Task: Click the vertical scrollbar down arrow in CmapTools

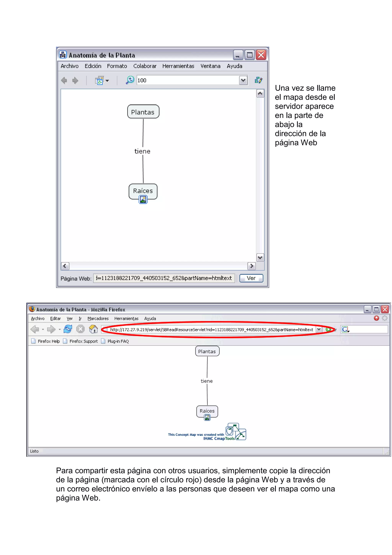Action: [x=260, y=258]
